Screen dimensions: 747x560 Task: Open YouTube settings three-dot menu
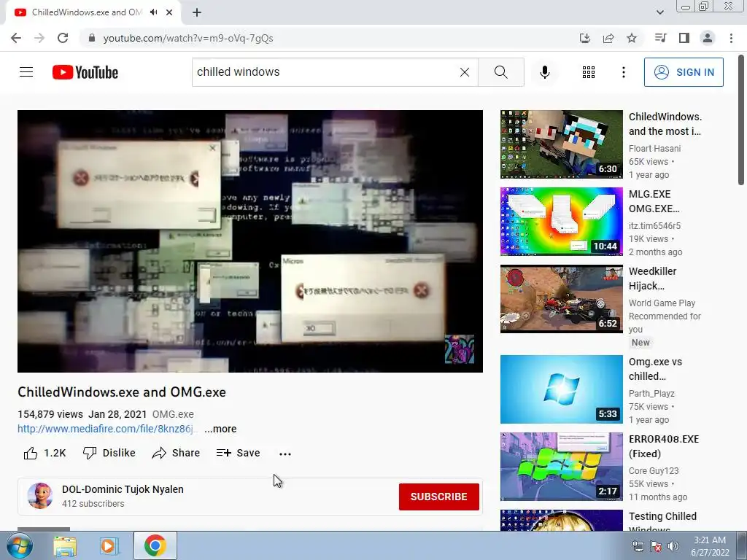coord(623,72)
